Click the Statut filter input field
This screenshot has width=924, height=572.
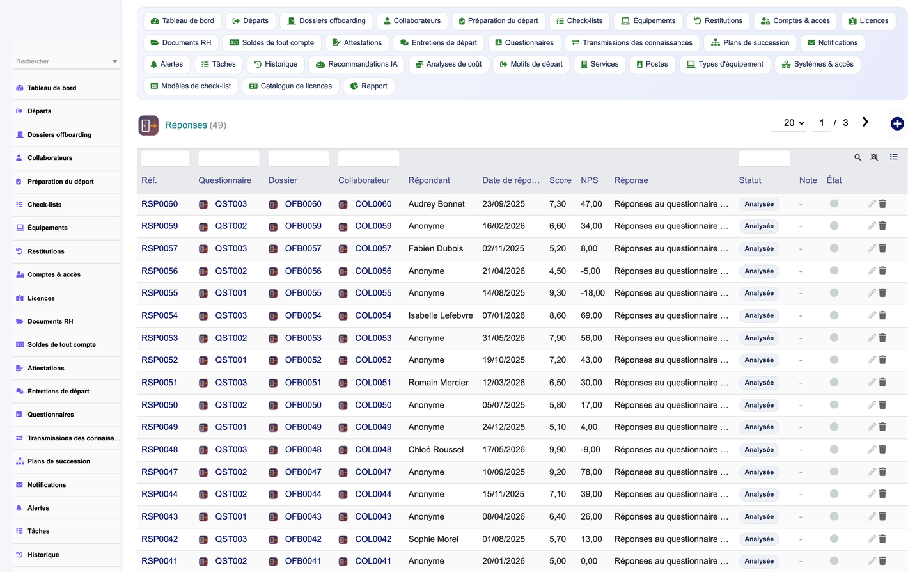coord(764,158)
